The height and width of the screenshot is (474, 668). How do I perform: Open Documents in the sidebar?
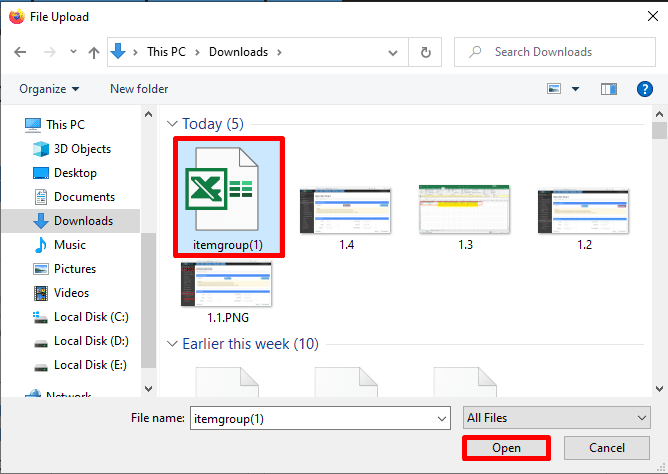click(x=84, y=197)
